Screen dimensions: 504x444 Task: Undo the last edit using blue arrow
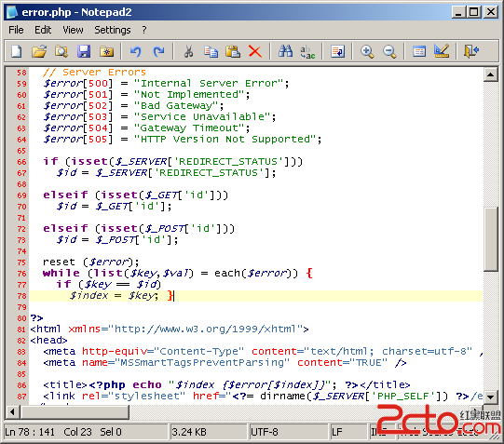(x=135, y=51)
